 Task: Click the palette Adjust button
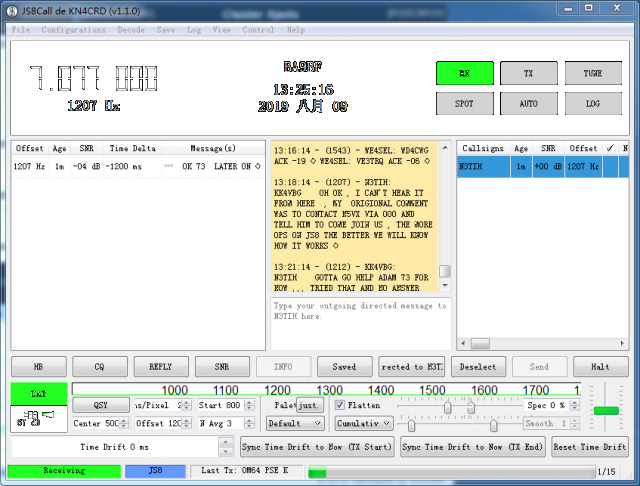(310, 405)
